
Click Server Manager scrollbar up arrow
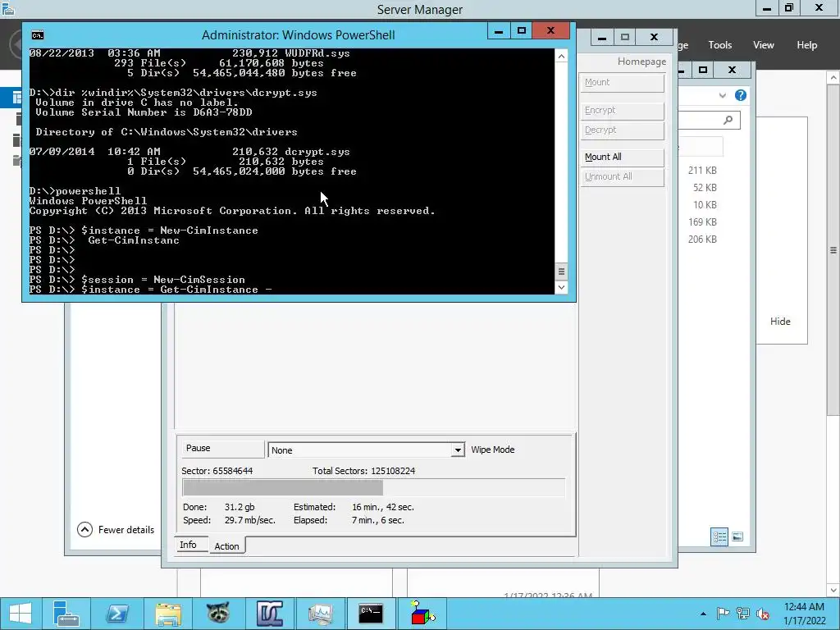point(833,78)
